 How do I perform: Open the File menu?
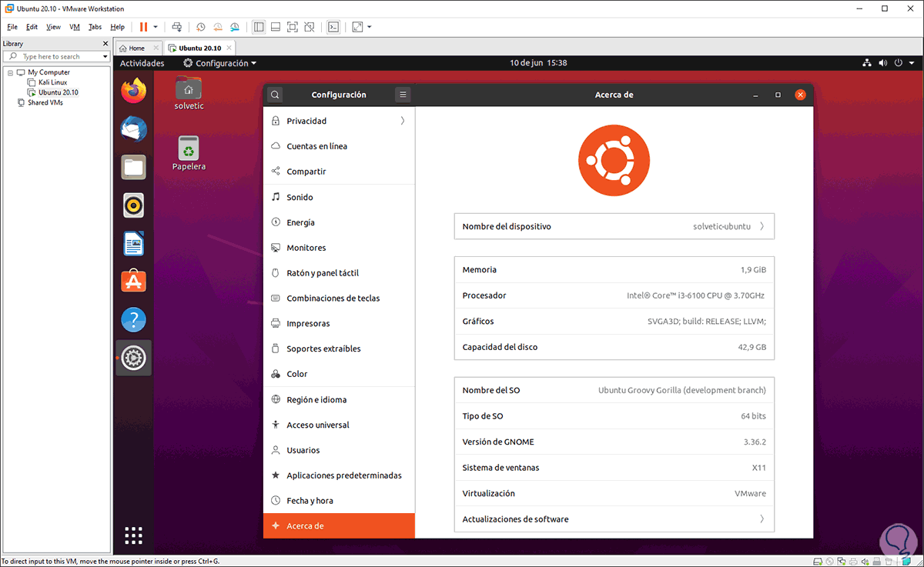pyautogui.click(x=12, y=27)
